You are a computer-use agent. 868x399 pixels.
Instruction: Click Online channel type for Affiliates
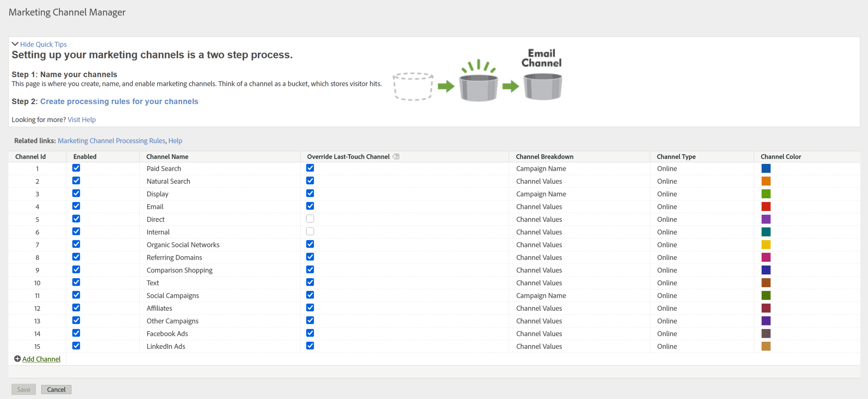point(667,308)
